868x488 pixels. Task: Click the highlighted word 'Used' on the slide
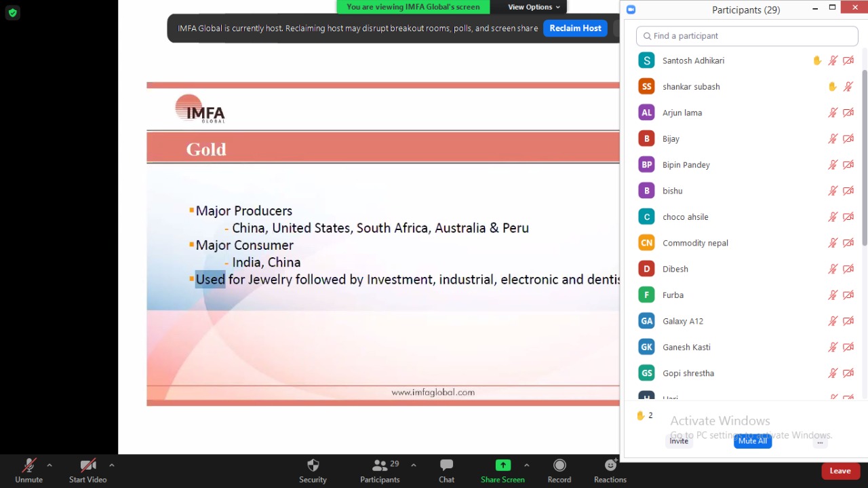click(210, 279)
